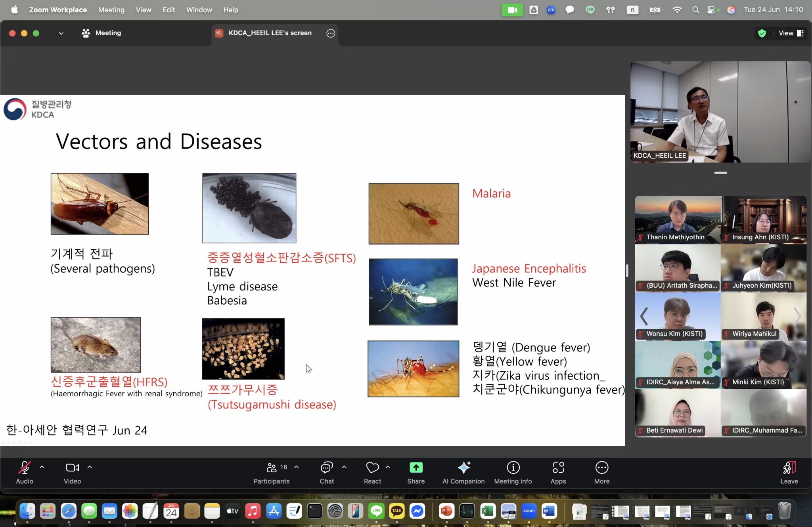Expand the video options arrow

point(90,467)
